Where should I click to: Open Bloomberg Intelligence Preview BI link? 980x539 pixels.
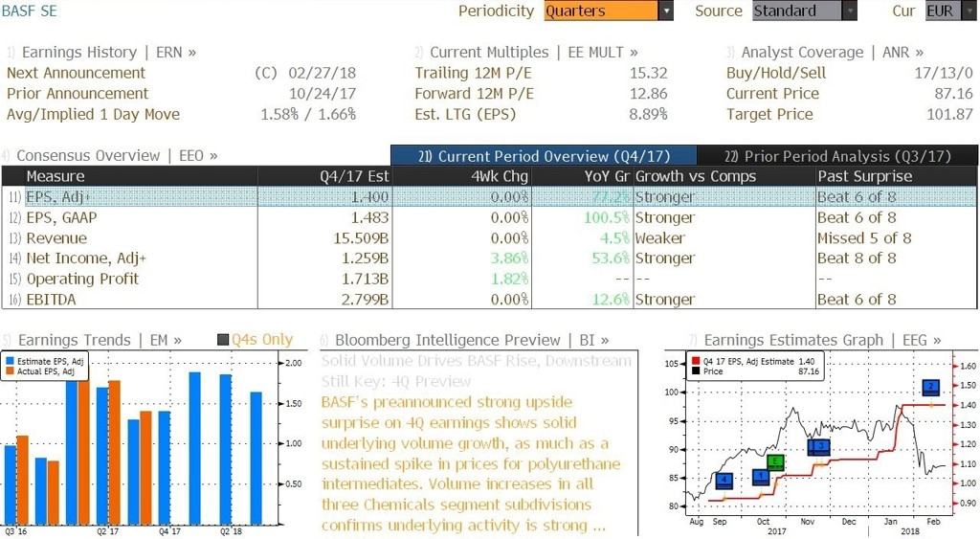[472, 340]
